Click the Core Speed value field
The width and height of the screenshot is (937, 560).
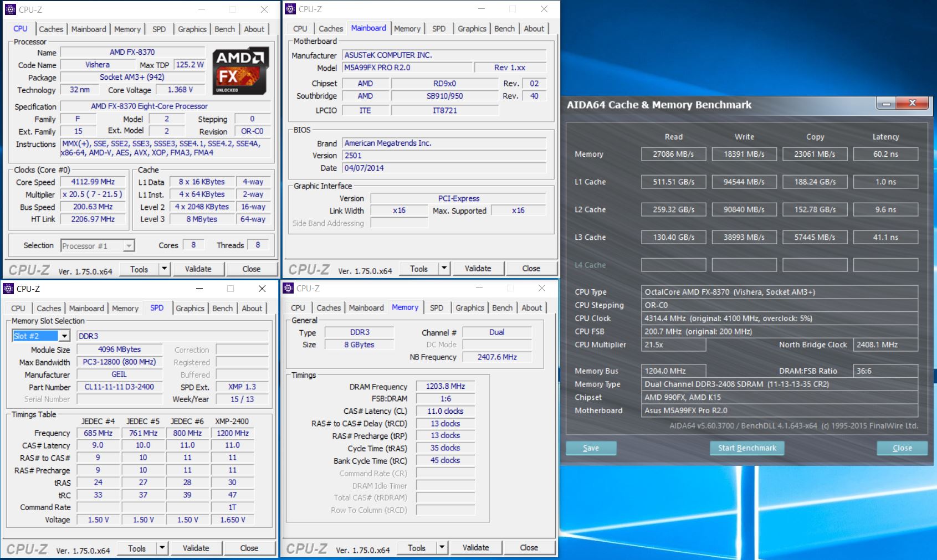coord(93,182)
